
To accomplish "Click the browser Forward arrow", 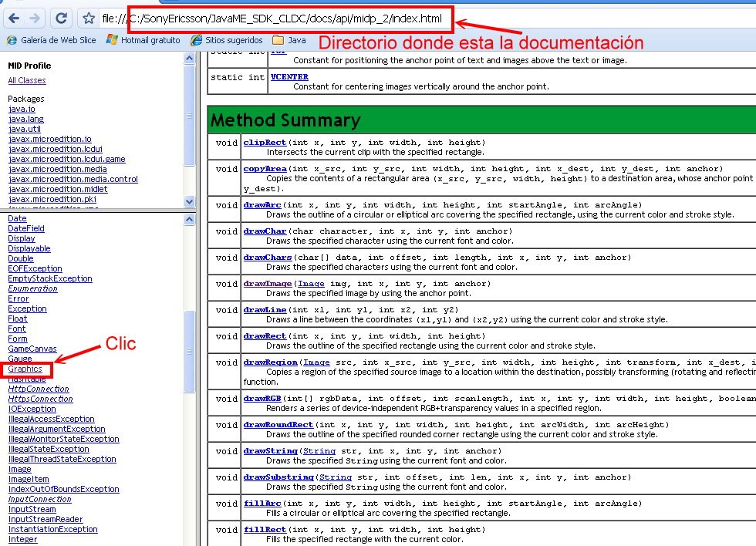I will click(35, 19).
